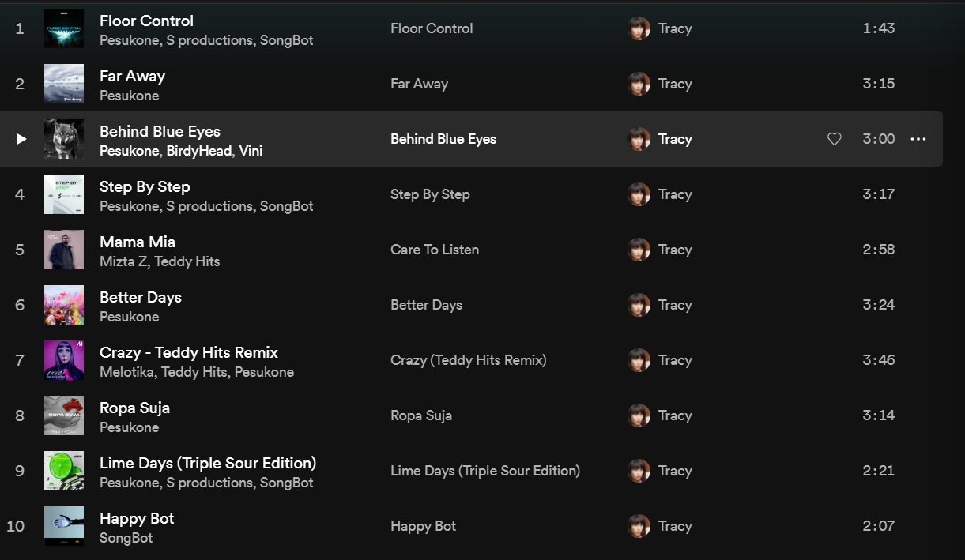Like Behind Blue Eyes with heart icon

point(834,139)
